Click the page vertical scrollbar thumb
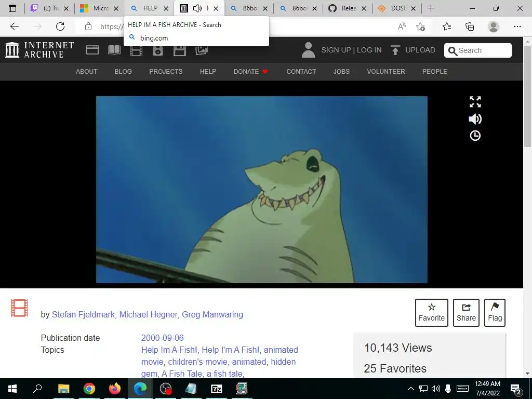 [527, 96]
